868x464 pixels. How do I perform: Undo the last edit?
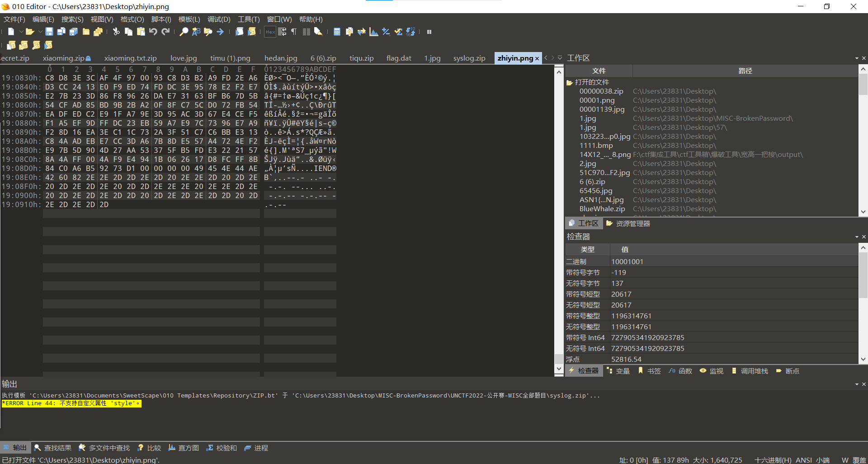tap(153, 32)
